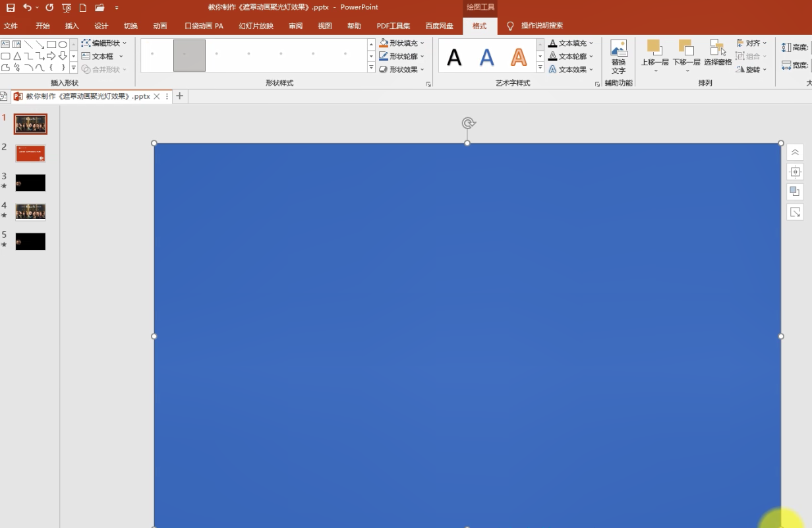Screen dimensions: 812x528
Task: Switch to Insert (插入) tab
Action: coord(72,26)
